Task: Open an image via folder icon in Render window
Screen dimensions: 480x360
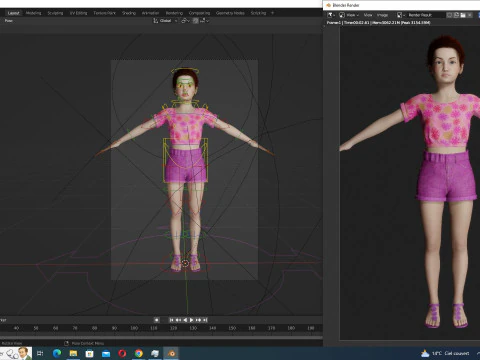Action: [463, 15]
